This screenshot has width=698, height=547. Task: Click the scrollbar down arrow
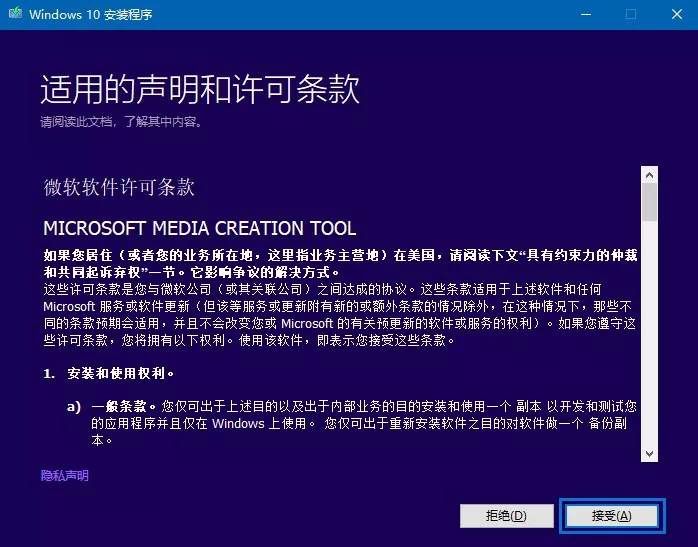pyautogui.click(x=649, y=454)
